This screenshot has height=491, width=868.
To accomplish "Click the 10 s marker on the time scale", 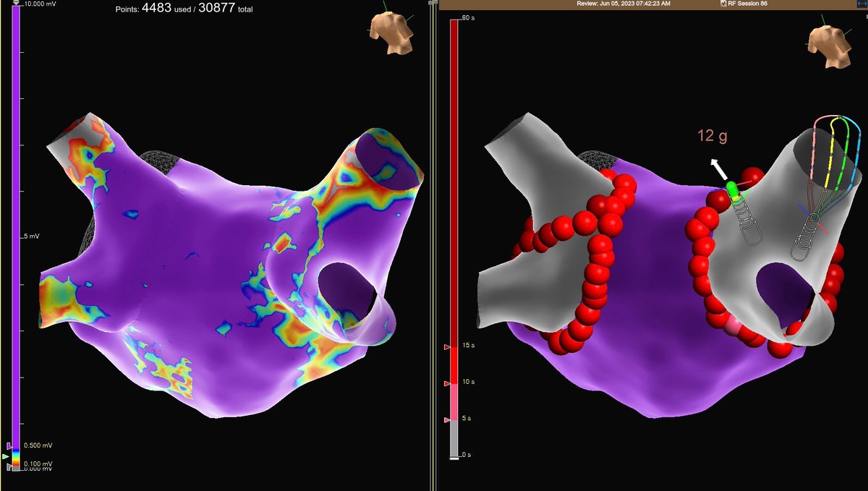I will 447,383.
